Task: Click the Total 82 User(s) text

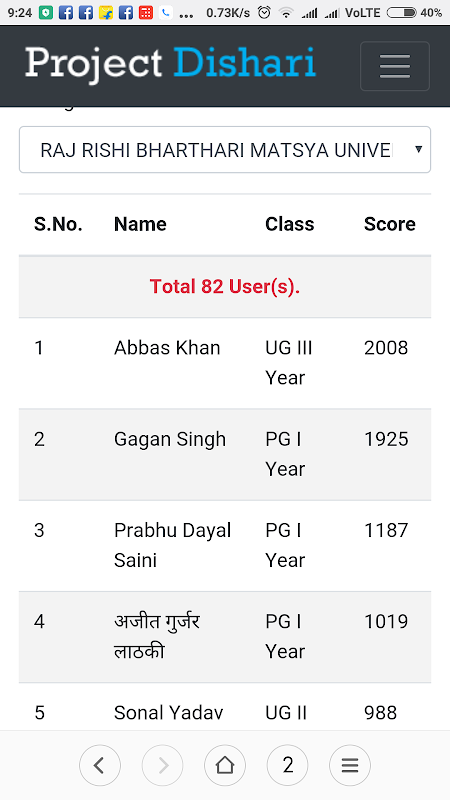Action: click(x=224, y=287)
